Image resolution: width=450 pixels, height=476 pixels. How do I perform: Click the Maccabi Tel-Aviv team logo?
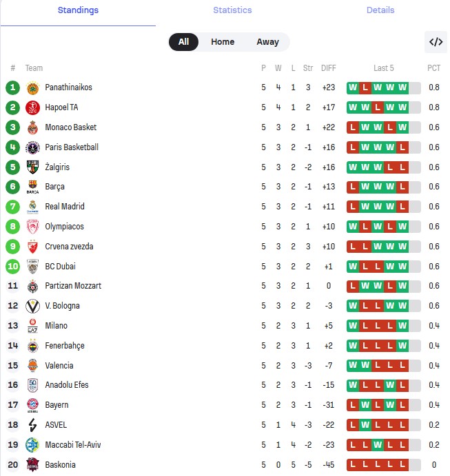point(32,445)
